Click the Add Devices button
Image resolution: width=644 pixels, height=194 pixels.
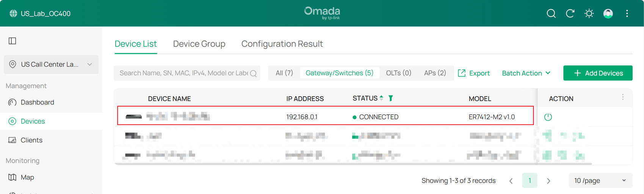[x=598, y=73]
